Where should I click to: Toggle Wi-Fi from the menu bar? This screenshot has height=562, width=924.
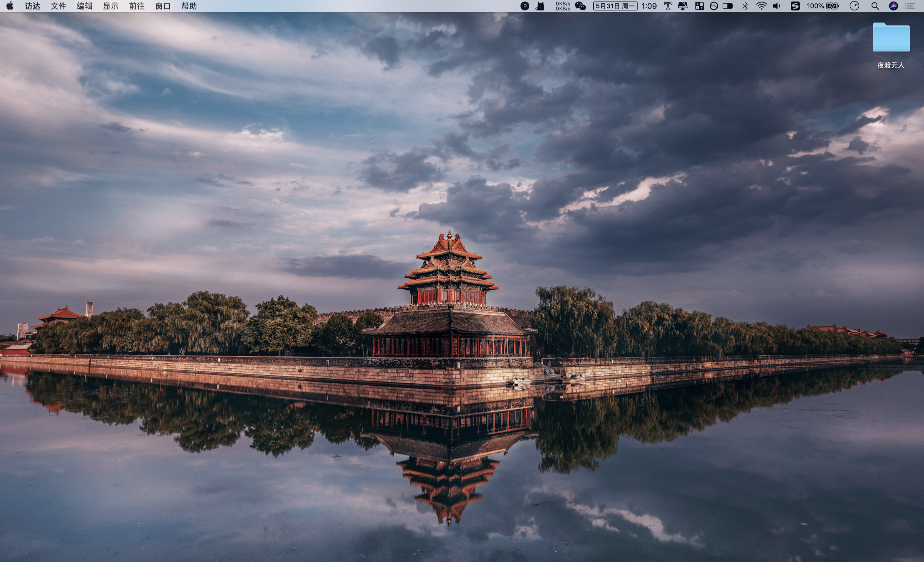click(x=762, y=6)
